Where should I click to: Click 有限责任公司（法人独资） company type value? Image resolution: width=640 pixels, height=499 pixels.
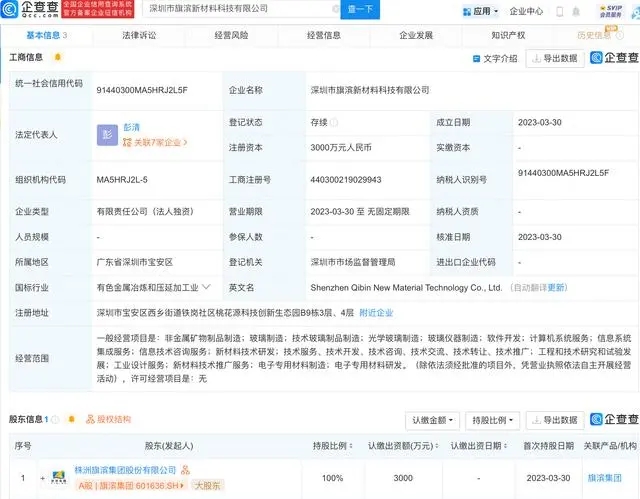point(145,211)
